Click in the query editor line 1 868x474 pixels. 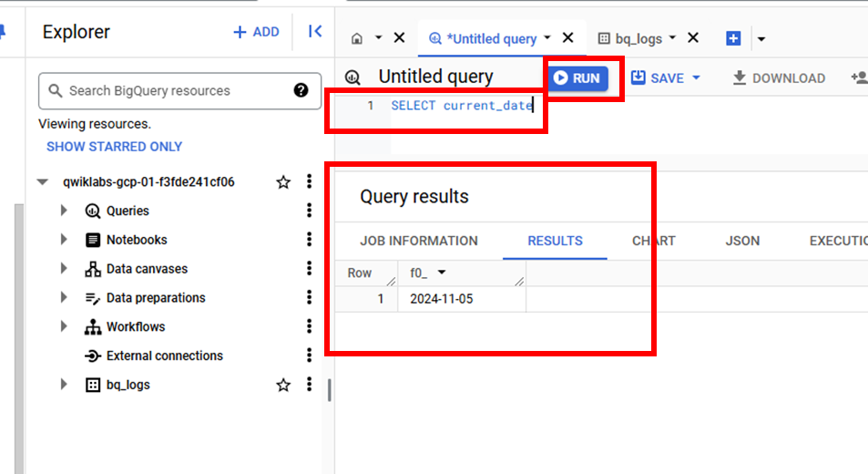[462, 105]
